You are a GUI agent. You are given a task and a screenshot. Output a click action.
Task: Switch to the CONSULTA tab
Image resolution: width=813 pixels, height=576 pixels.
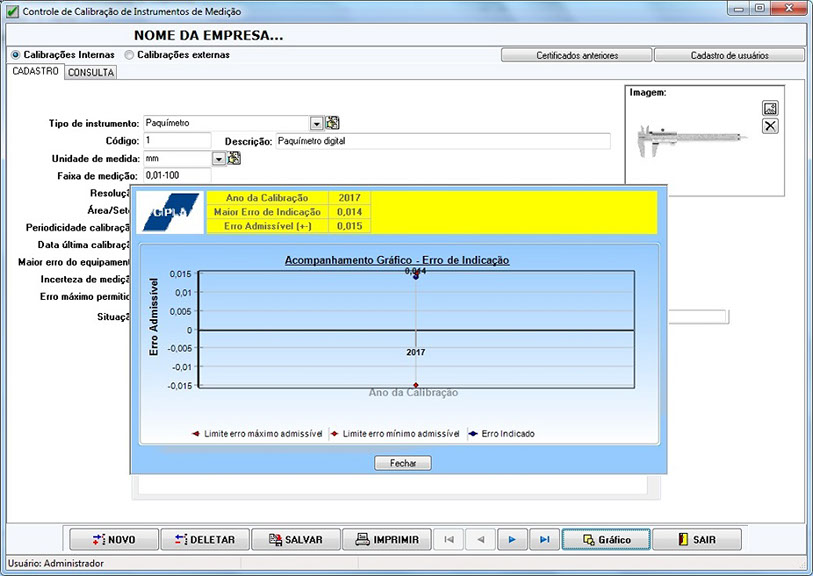click(91, 72)
